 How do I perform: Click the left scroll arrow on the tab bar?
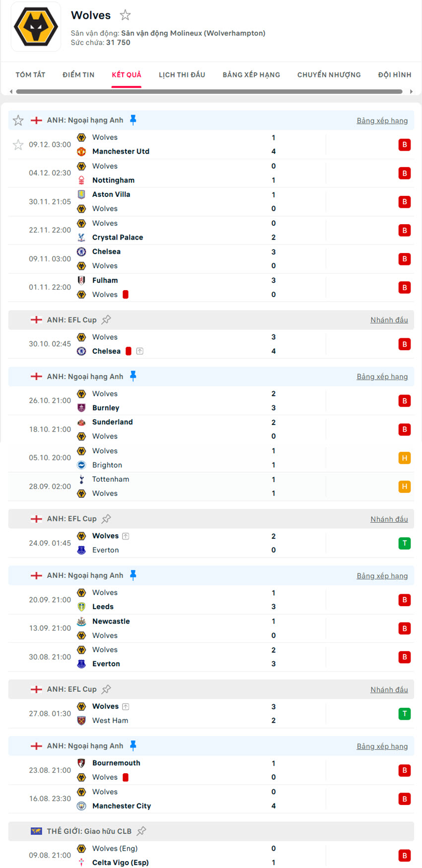[10, 91]
